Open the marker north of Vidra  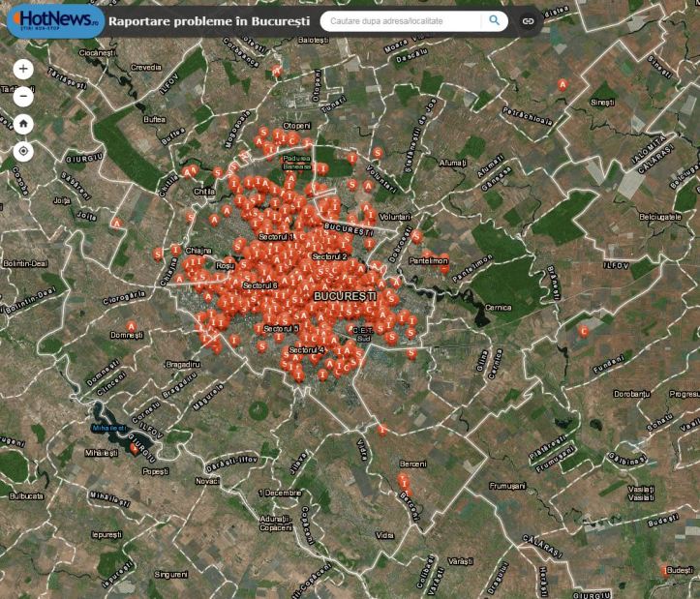pos(382,429)
